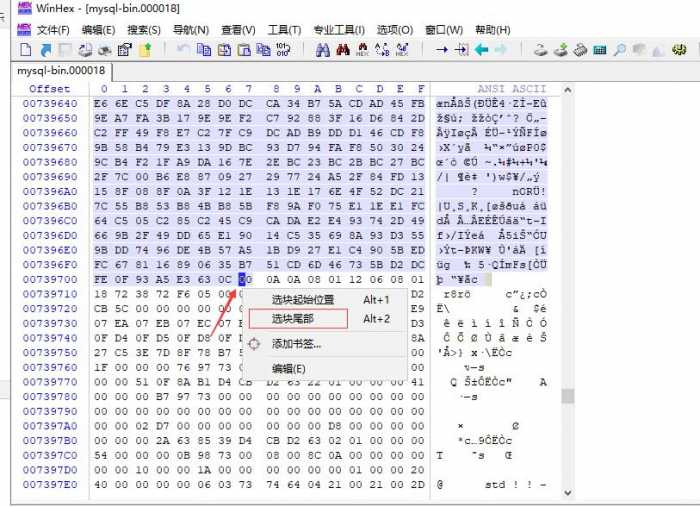Click the Save disk icon in toolbar

point(65,50)
